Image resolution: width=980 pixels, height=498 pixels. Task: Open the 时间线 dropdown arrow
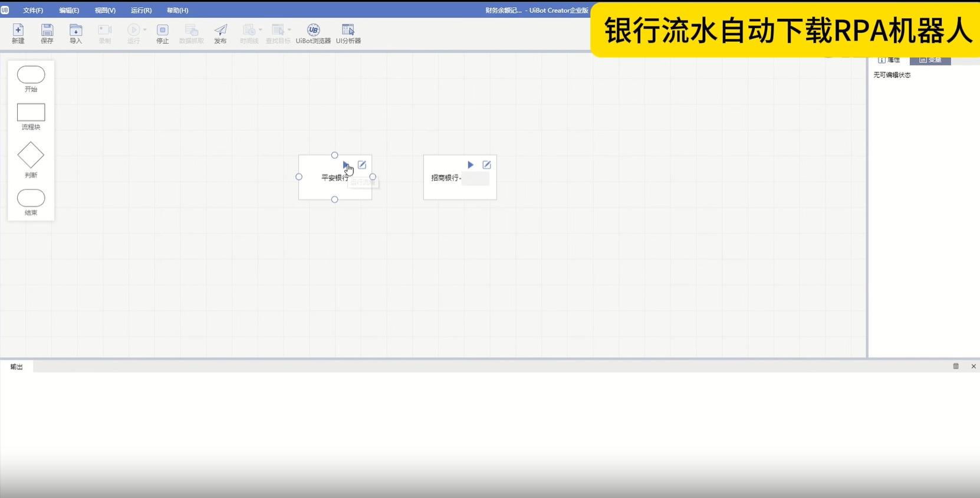(261, 30)
